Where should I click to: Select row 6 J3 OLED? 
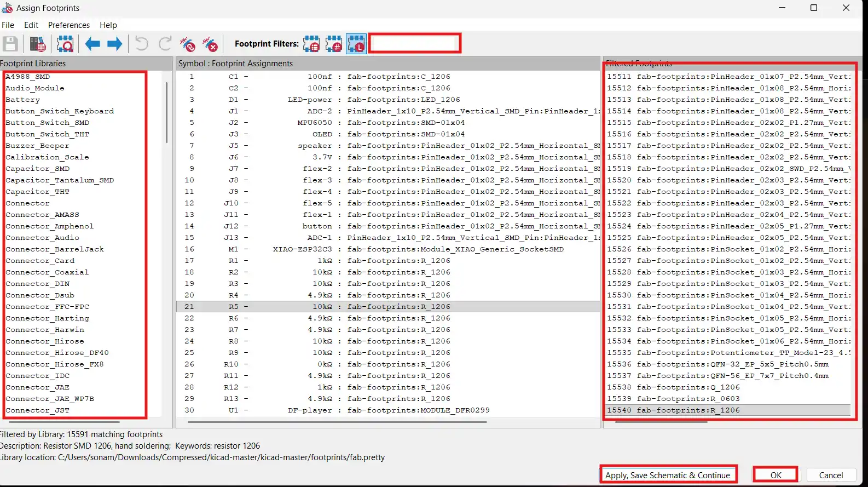pyautogui.click(x=388, y=134)
